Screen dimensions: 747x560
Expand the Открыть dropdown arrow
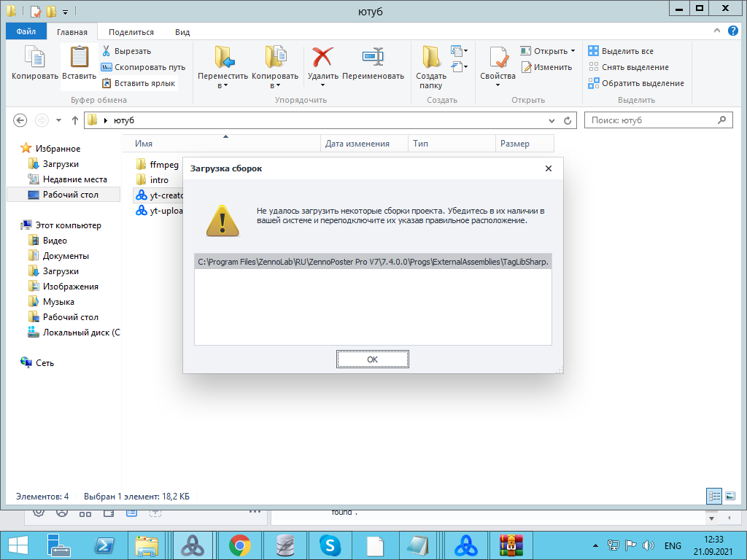click(573, 51)
